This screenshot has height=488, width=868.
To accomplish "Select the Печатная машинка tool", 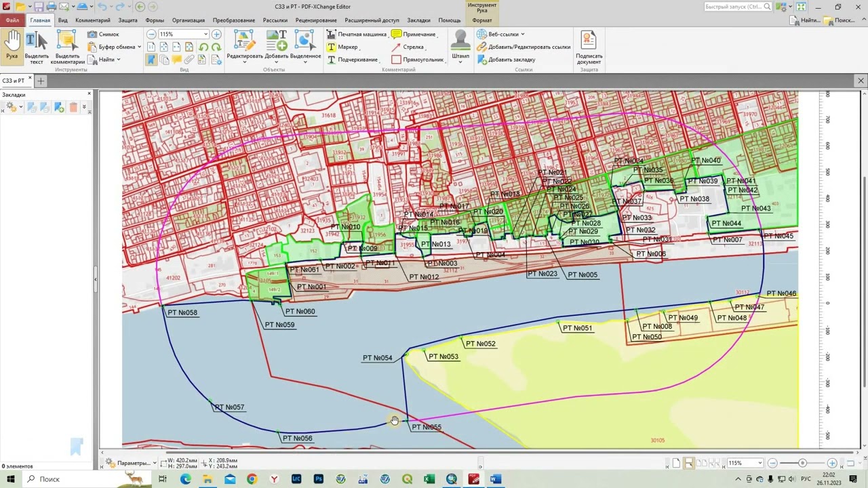I will (356, 34).
